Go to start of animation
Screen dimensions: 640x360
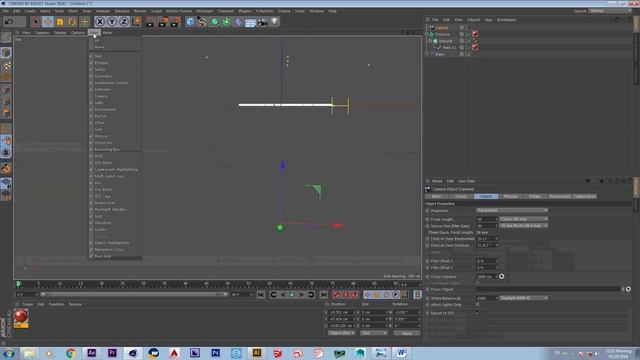point(261,295)
